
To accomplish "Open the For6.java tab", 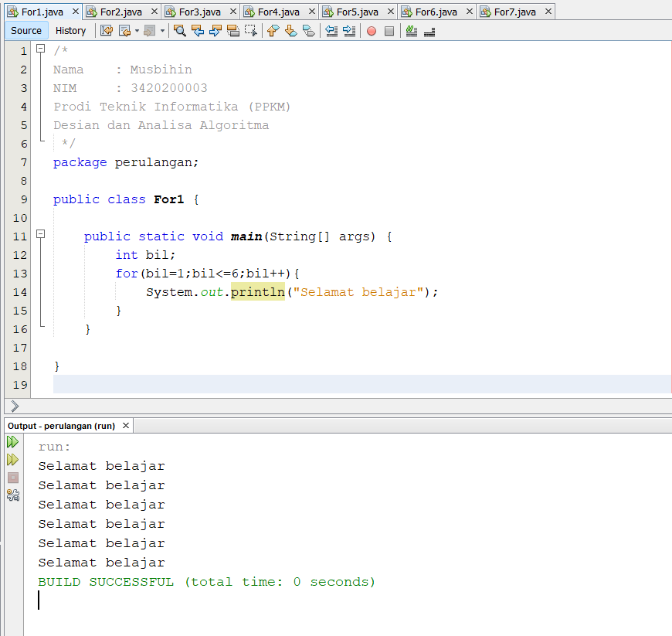I will pos(436,12).
